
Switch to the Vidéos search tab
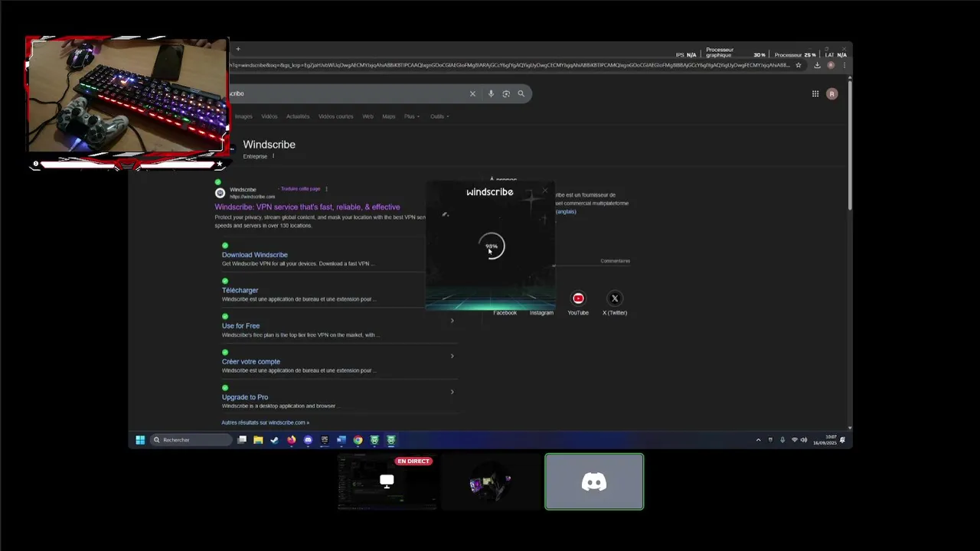(x=269, y=116)
